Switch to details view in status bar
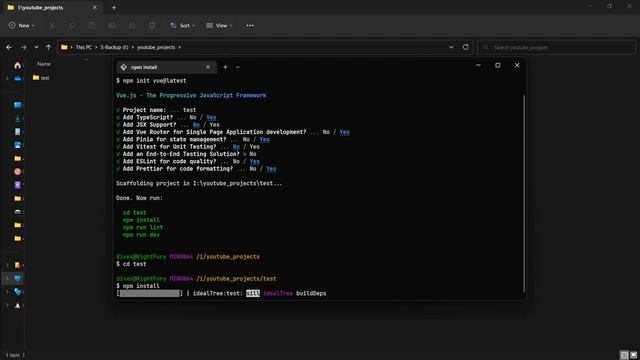Image resolution: width=640 pixels, height=360 pixels. (624, 355)
